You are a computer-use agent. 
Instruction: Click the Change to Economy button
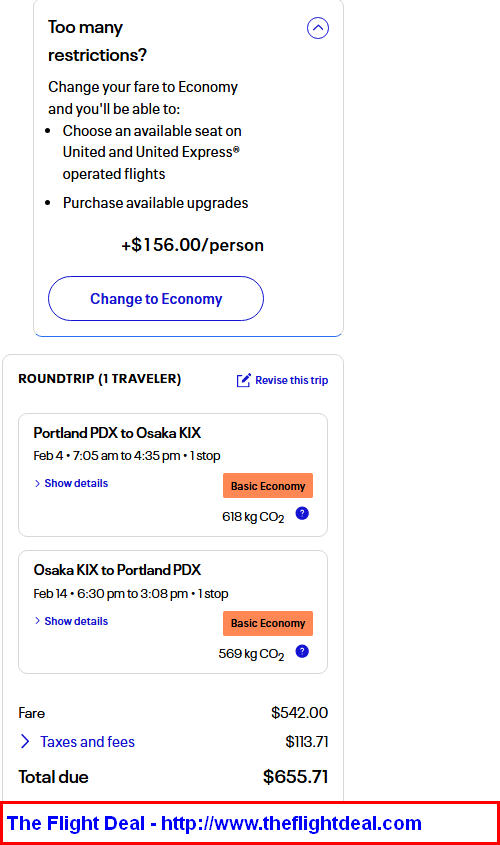(x=156, y=299)
